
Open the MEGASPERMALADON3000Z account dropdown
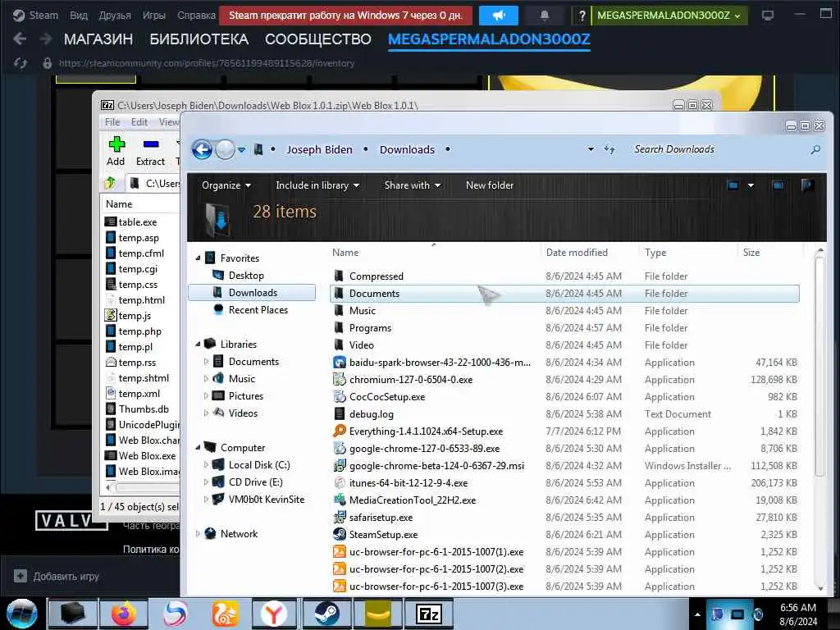point(669,15)
